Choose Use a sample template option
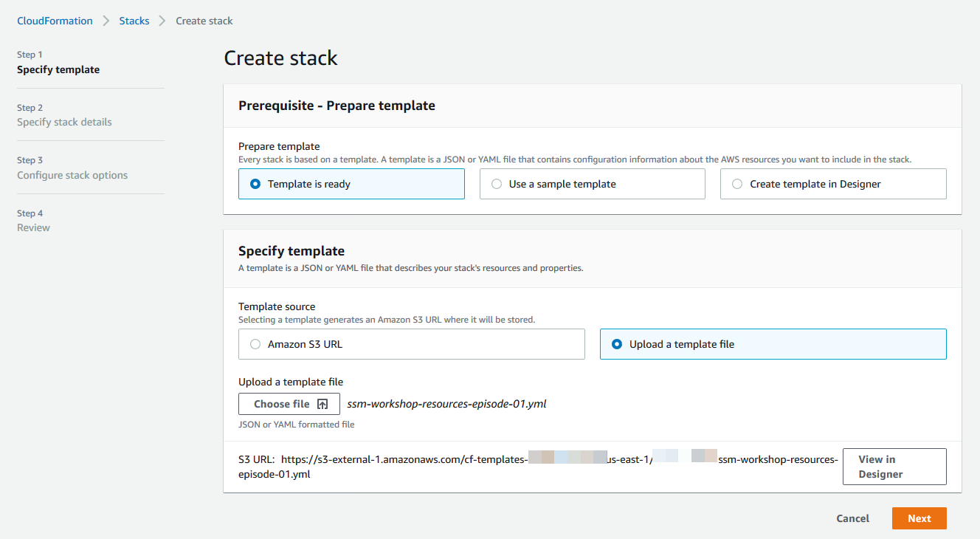Viewport: 980px width, 539px height. click(593, 184)
